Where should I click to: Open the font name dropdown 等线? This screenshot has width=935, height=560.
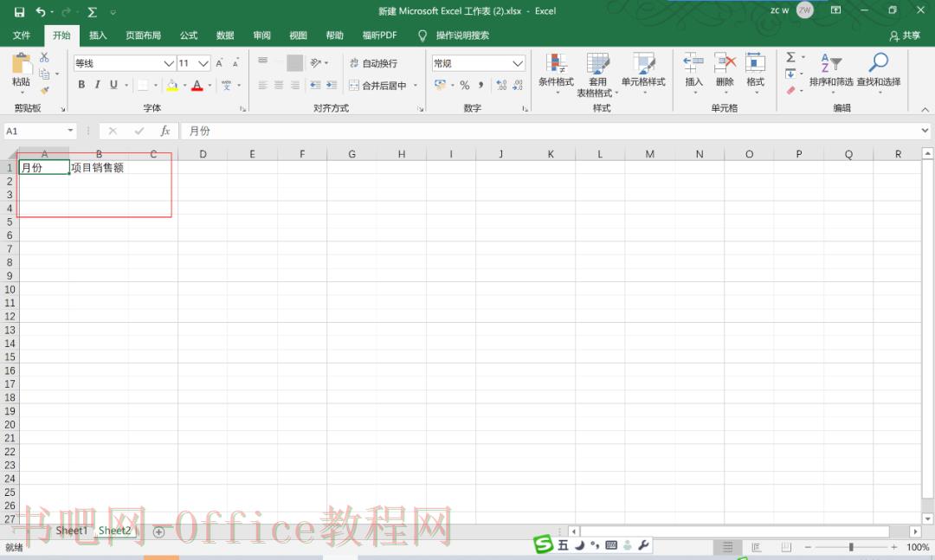point(169,63)
